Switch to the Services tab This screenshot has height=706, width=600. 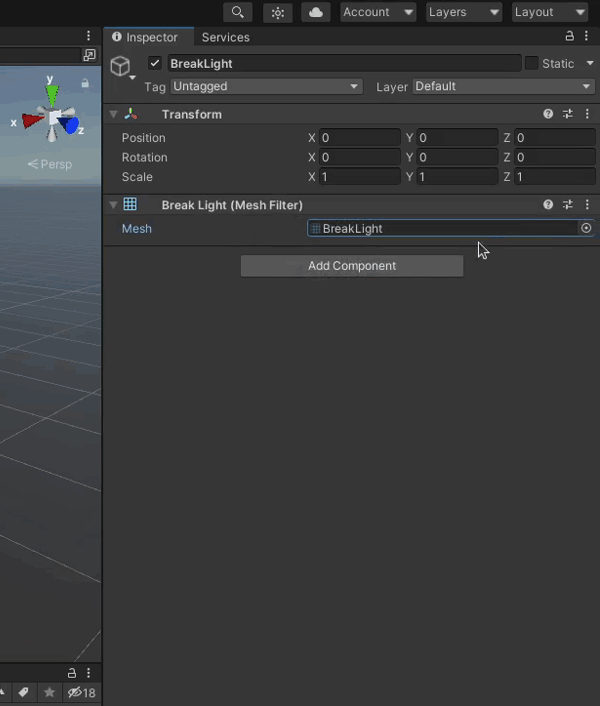pos(226,37)
